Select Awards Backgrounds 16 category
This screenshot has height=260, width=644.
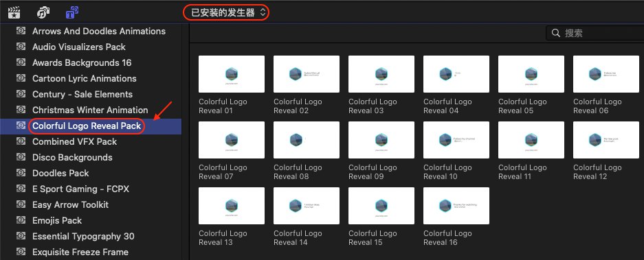coord(82,62)
